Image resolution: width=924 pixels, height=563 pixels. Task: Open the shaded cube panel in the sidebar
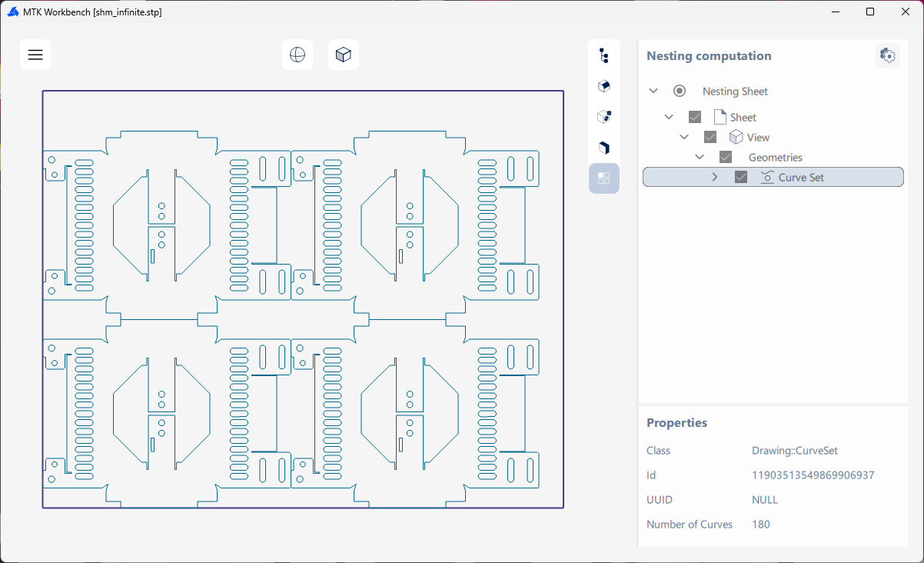pyautogui.click(x=604, y=86)
